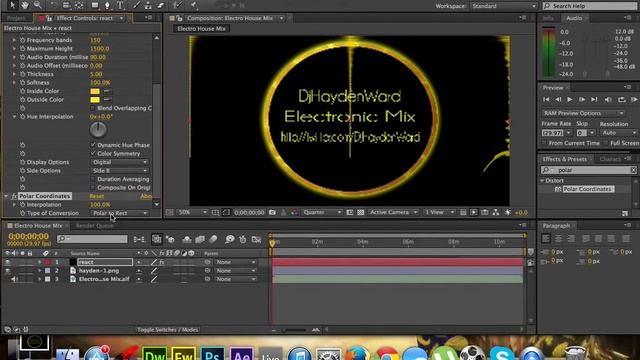Reset the Polar Coordinates effect
The height and width of the screenshot is (360, 640).
[x=97, y=196]
